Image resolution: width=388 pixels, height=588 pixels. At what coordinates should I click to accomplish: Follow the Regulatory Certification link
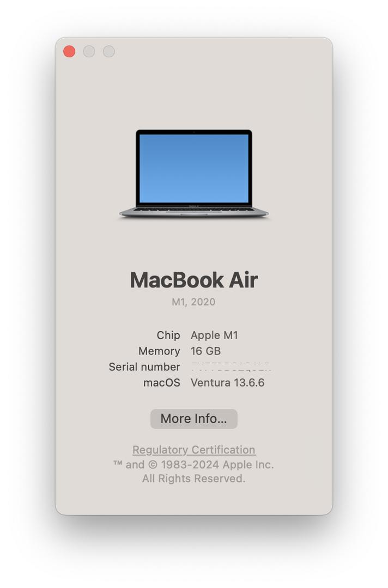193,450
